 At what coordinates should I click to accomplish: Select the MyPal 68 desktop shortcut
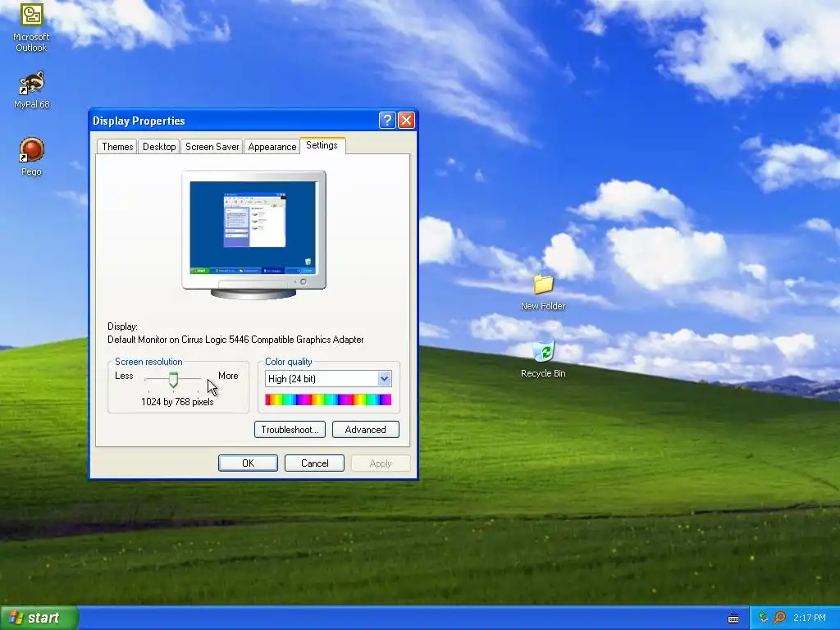coord(31,89)
